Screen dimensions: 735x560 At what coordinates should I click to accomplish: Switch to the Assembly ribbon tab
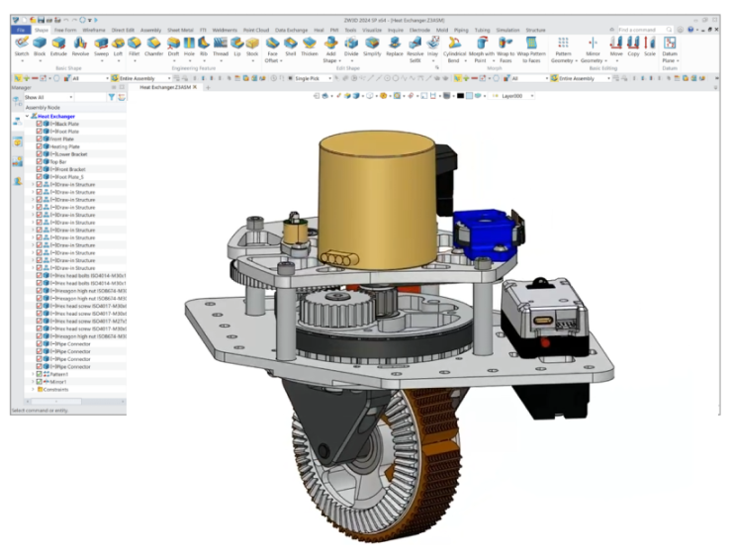(x=151, y=30)
